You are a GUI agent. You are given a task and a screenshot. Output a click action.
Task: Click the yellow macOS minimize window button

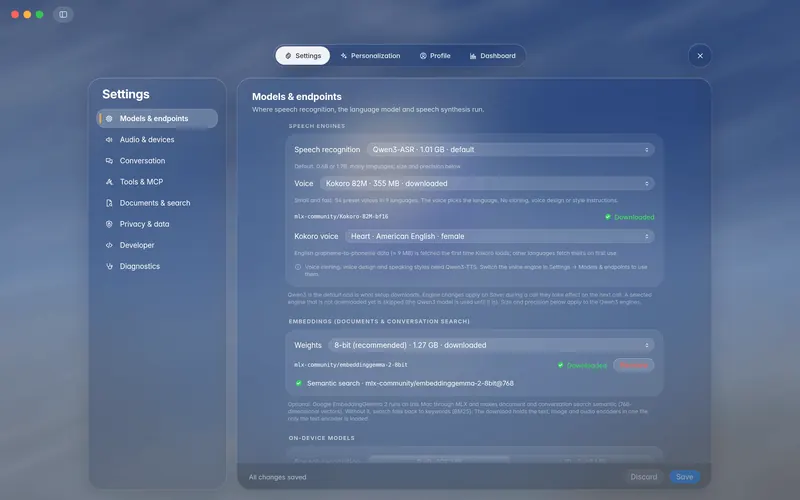click(27, 14)
